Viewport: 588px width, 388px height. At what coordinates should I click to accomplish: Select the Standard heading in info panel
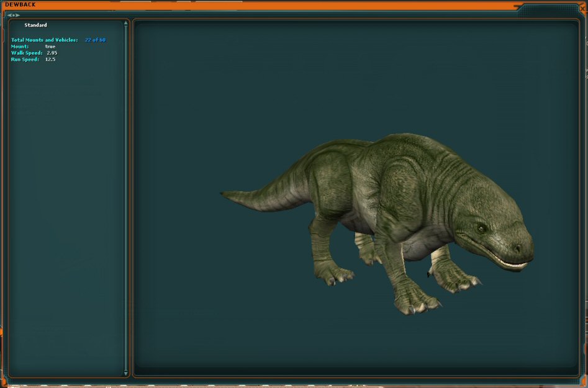[35, 25]
